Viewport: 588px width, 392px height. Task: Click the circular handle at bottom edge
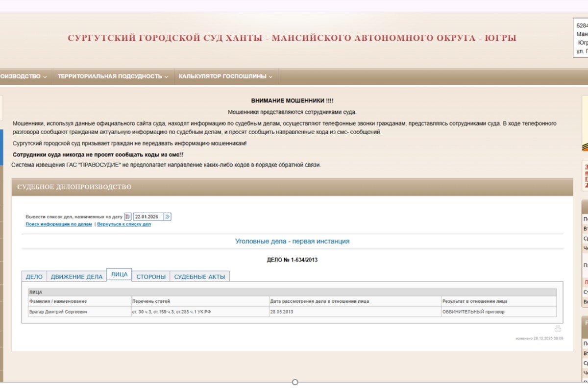(295, 382)
